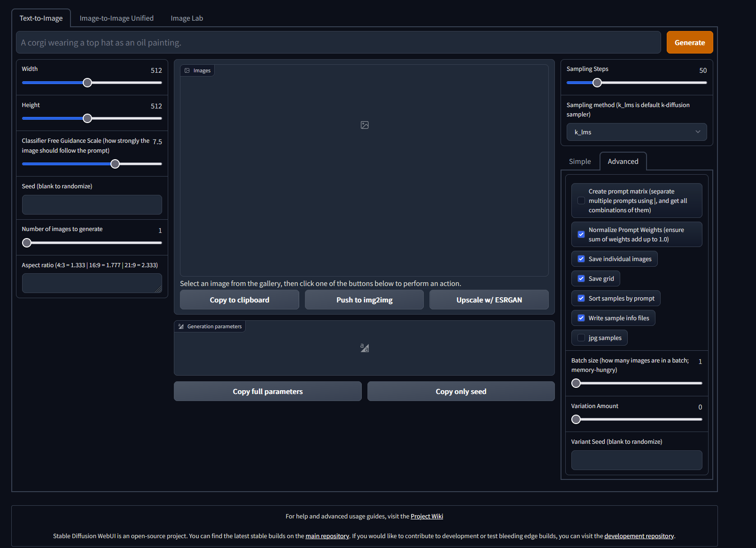Viewport: 756px width, 548px height.
Task: Click the image placeholder icon in gallery
Action: 365,125
